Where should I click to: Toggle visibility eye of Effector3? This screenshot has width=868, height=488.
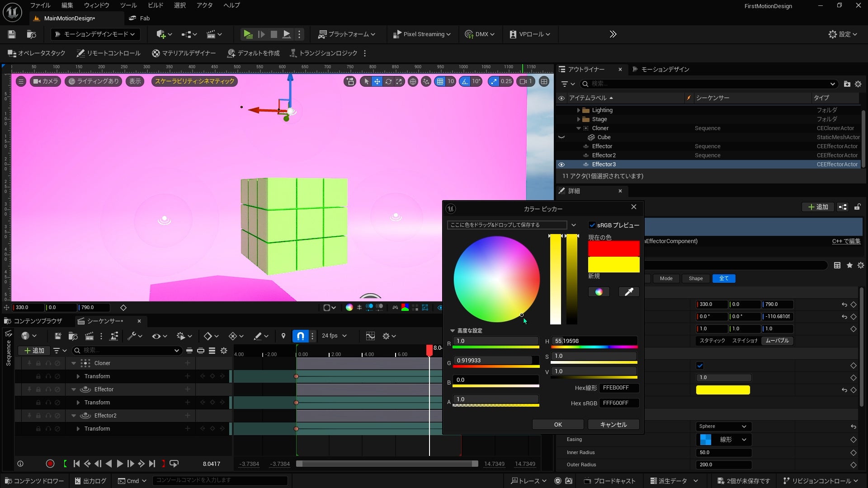coord(561,164)
